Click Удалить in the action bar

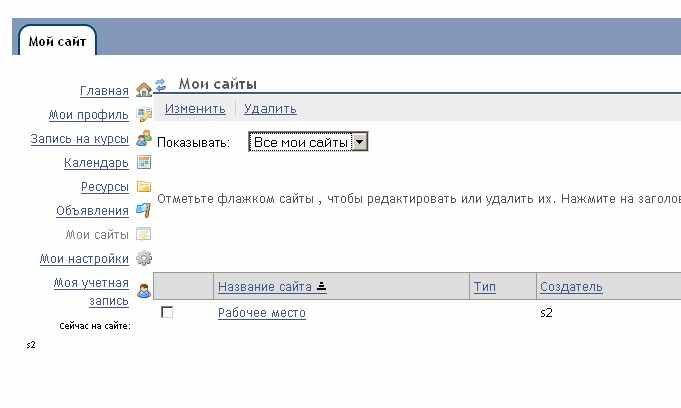pos(270,109)
